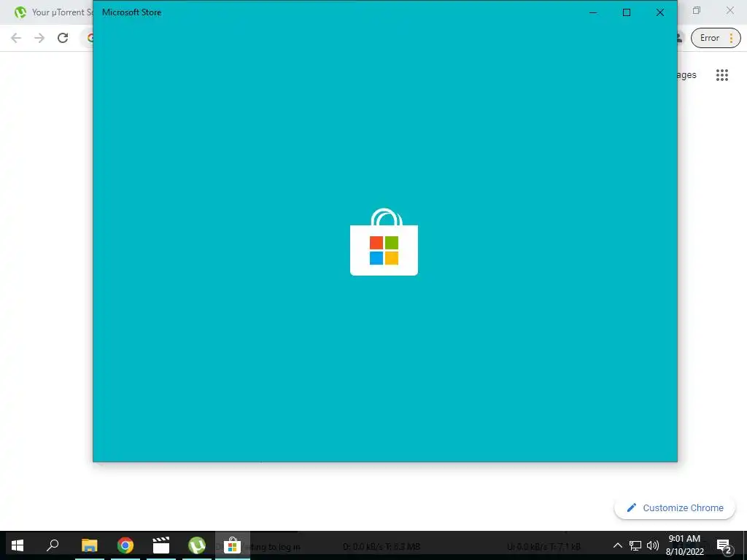Screen dimensions: 747x560
Task: Open the Chrome profile avatar icon
Action: point(679,38)
